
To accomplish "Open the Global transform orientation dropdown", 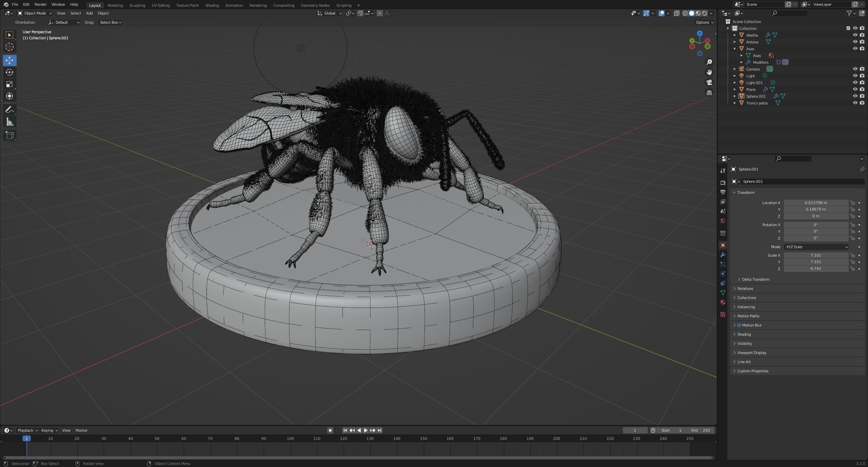I will 329,13.
